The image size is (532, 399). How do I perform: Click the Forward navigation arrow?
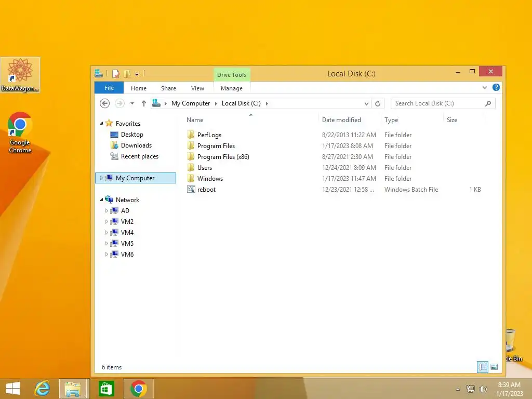119,103
